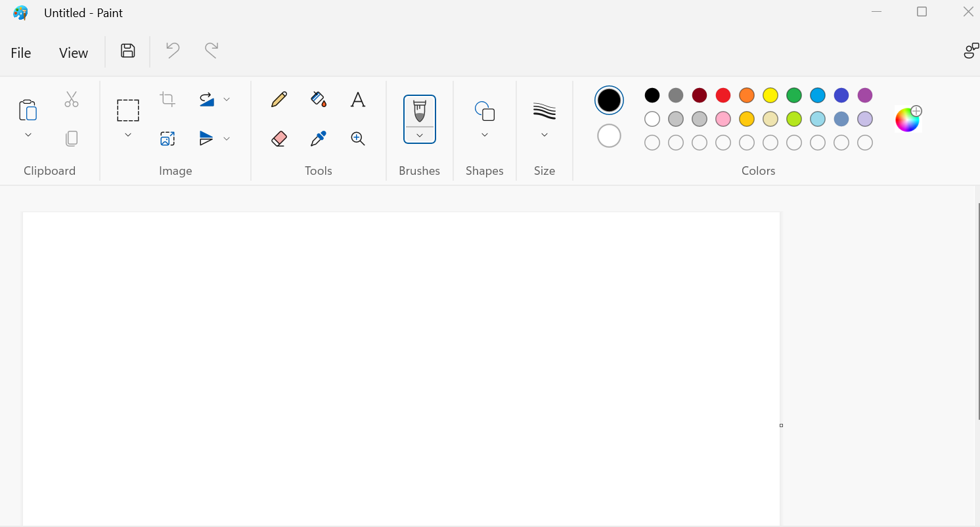Click the Undo button
This screenshot has height=527, width=980.
tap(173, 51)
